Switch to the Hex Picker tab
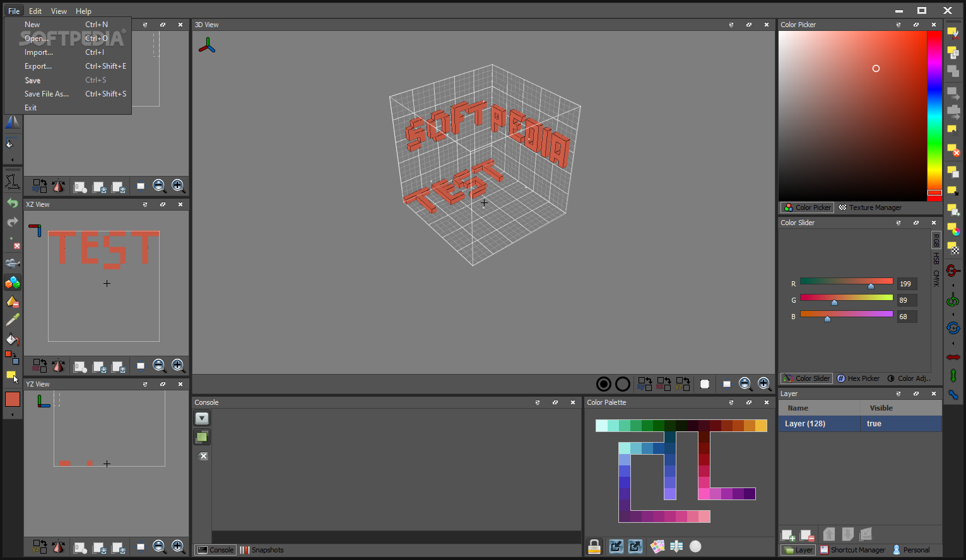The width and height of the screenshot is (966, 560). (858, 378)
